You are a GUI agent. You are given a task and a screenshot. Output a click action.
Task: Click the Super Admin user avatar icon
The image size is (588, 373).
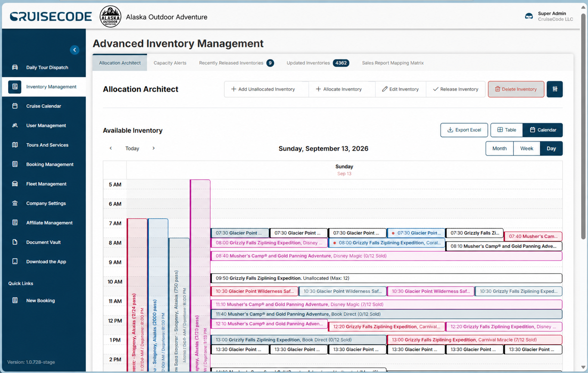click(529, 16)
